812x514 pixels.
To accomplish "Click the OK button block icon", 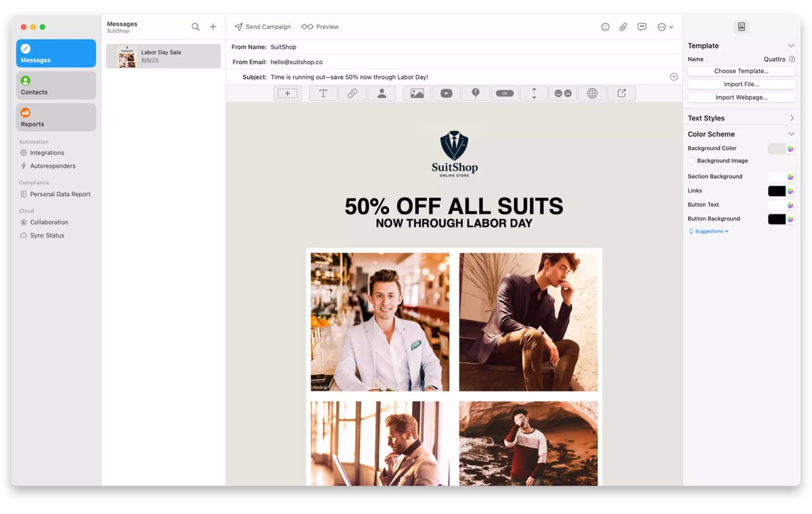I will tap(505, 93).
